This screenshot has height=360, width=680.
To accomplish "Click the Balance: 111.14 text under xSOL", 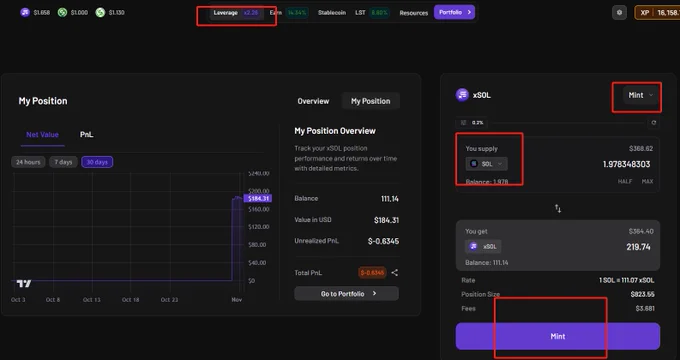I will (x=487, y=262).
